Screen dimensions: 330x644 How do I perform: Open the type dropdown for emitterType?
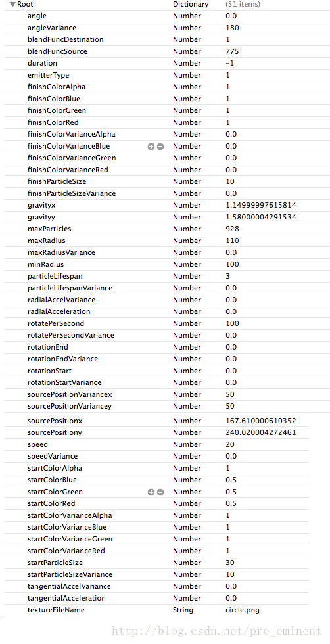(187, 75)
